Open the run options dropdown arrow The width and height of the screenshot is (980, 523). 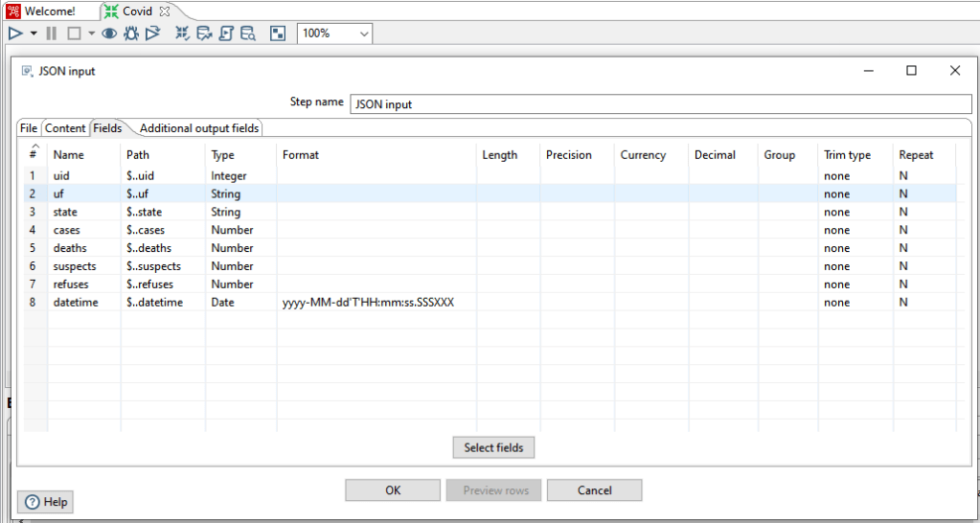[x=34, y=34]
